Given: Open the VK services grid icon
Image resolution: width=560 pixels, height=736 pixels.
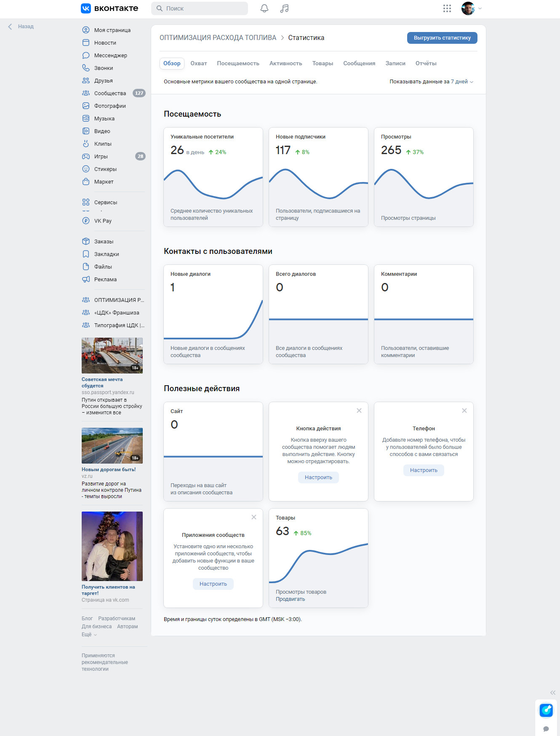Looking at the screenshot, I should coord(447,8).
